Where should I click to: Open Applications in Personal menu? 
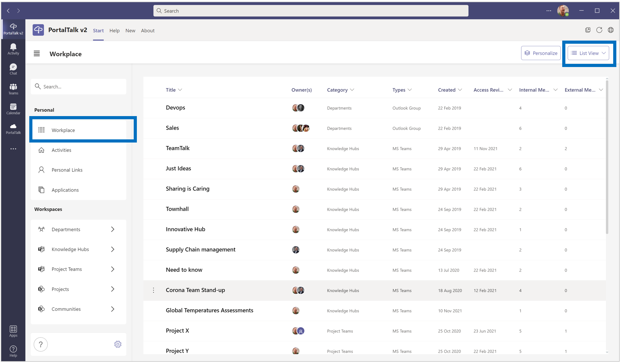[78, 190]
